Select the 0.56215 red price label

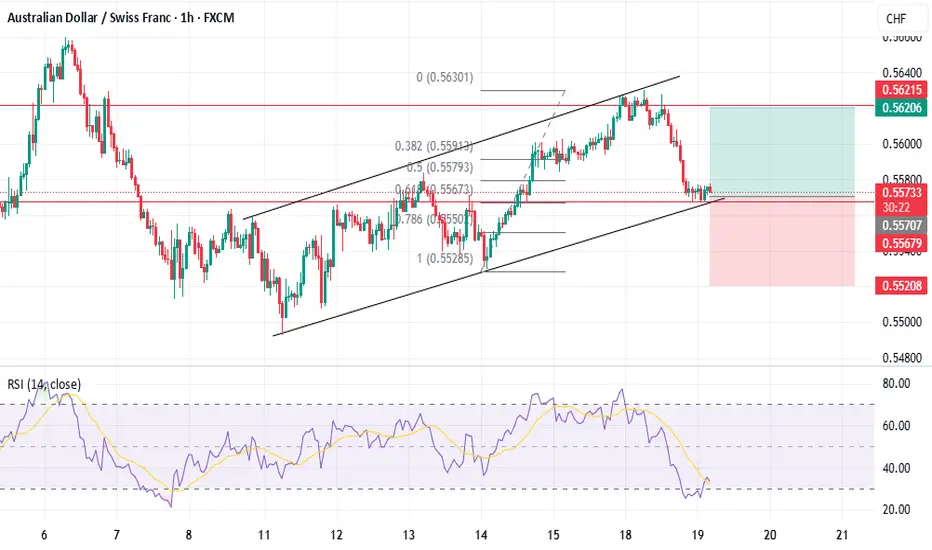coord(901,90)
